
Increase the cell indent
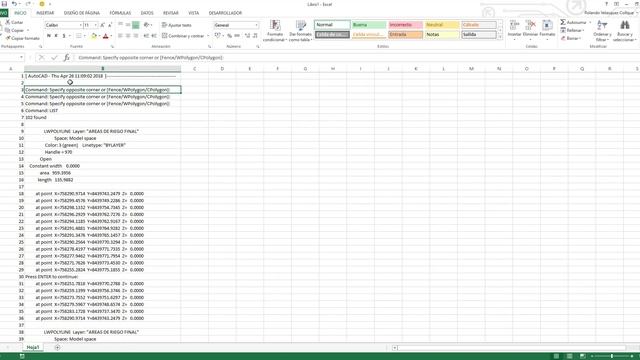(x=154, y=36)
